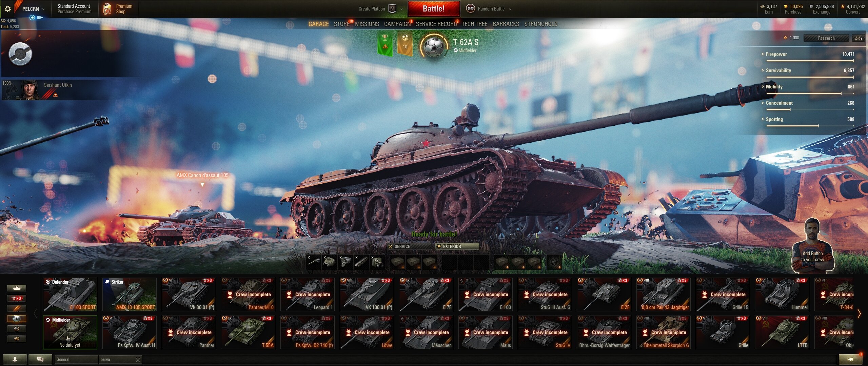Open the battle boosters lightning slot
The height and width of the screenshot is (366, 868).
point(554,262)
